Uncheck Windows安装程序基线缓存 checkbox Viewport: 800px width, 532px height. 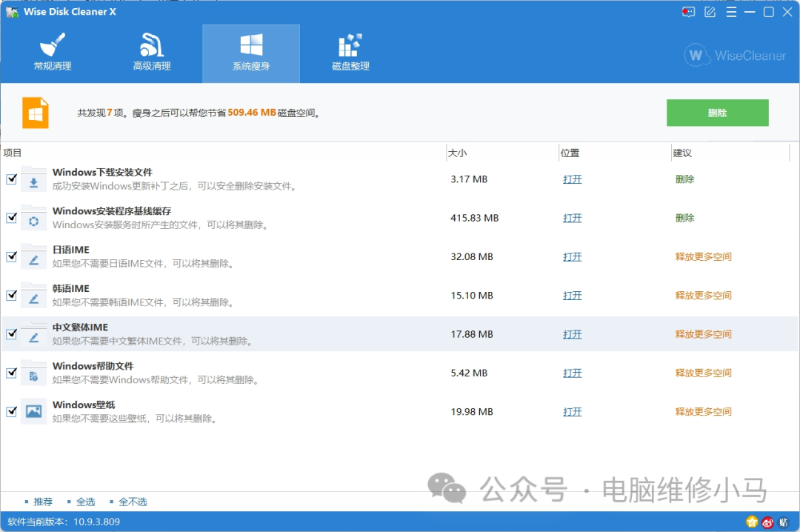pos(11,218)
